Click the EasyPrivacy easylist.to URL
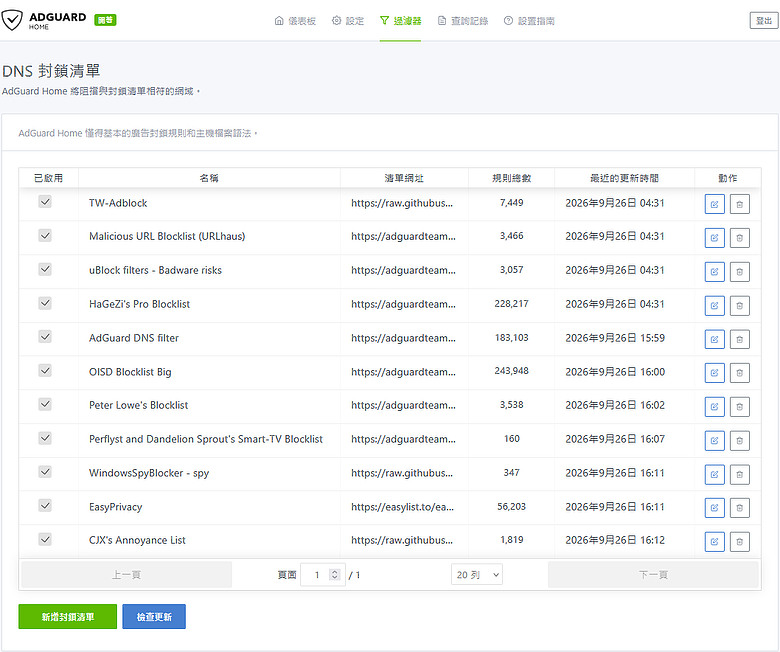 tap(402, 507)
